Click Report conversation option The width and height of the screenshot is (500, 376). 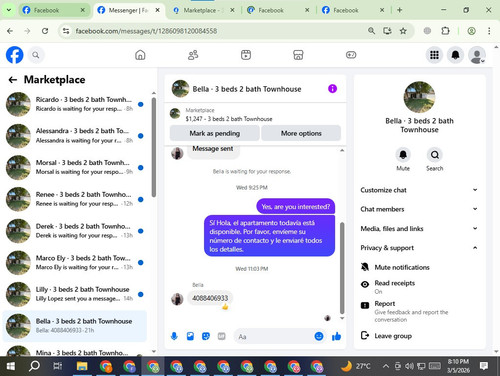[420, 311]
